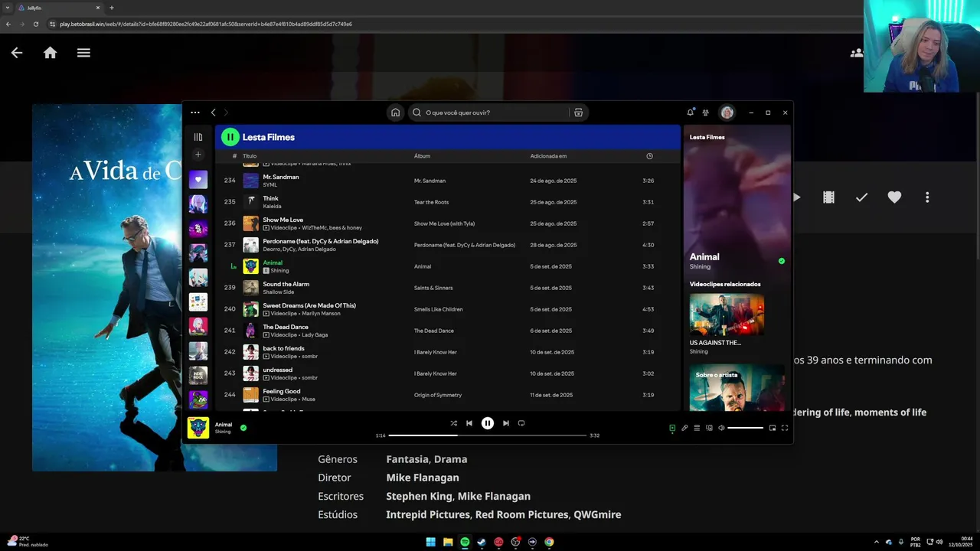The width and height of the screenshot is (980, 551).
Task: Open Steam from the taskbar
Action: (x=482, y=542)
